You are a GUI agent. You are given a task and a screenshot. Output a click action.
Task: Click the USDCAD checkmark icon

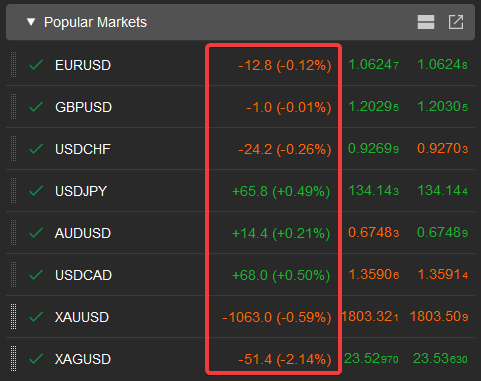click(x=36, y=275)
